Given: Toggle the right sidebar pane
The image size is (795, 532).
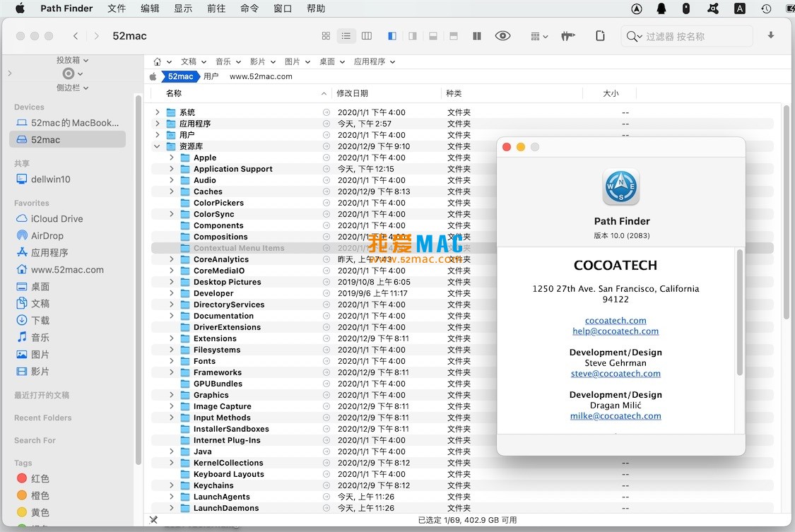Looking at the screenshot, I should (x=413, y=36).
